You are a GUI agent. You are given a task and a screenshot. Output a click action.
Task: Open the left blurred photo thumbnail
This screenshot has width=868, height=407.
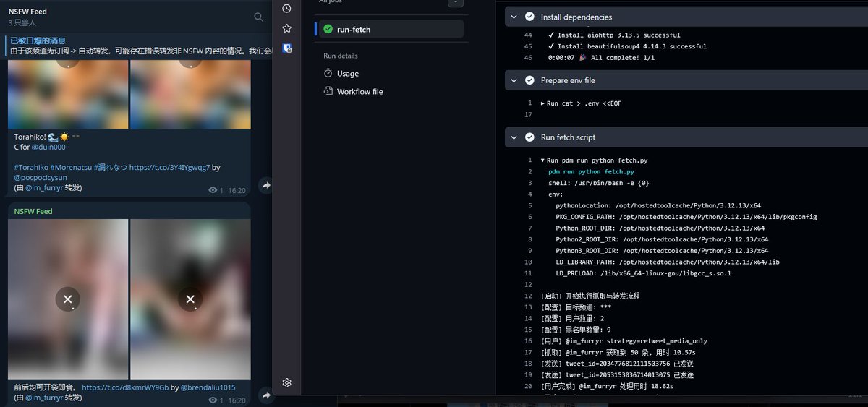pyautogui.click(x=68, y=299)
